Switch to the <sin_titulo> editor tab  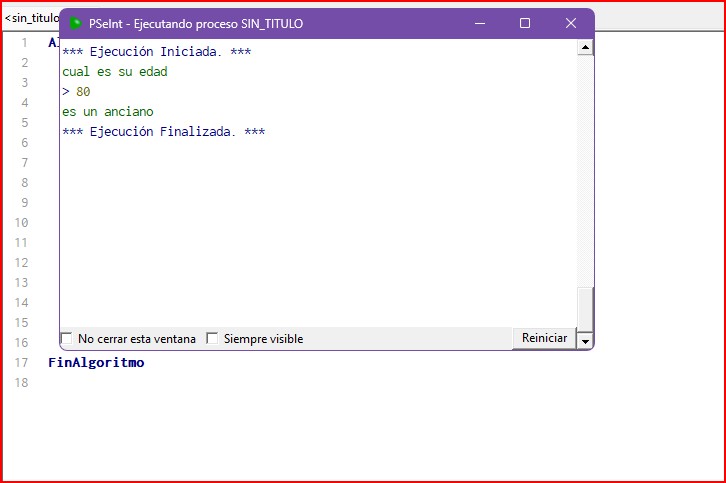click(x=31, y=18)
